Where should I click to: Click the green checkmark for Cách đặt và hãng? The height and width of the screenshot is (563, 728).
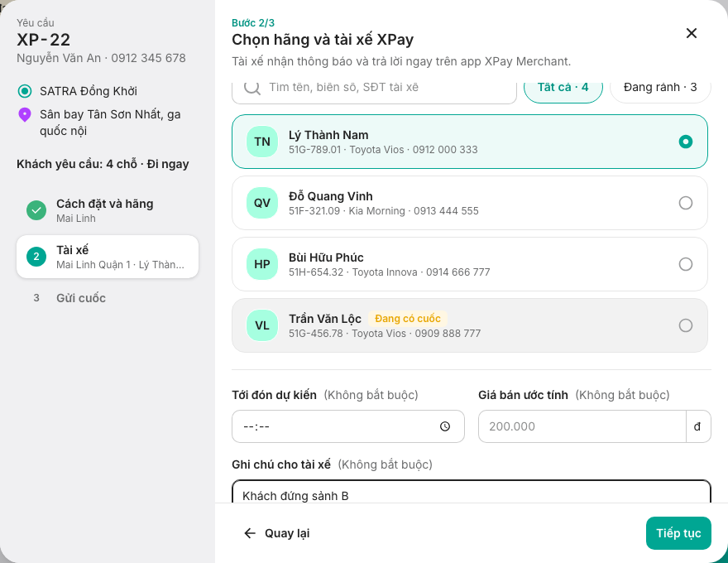(x=36, y=210)
